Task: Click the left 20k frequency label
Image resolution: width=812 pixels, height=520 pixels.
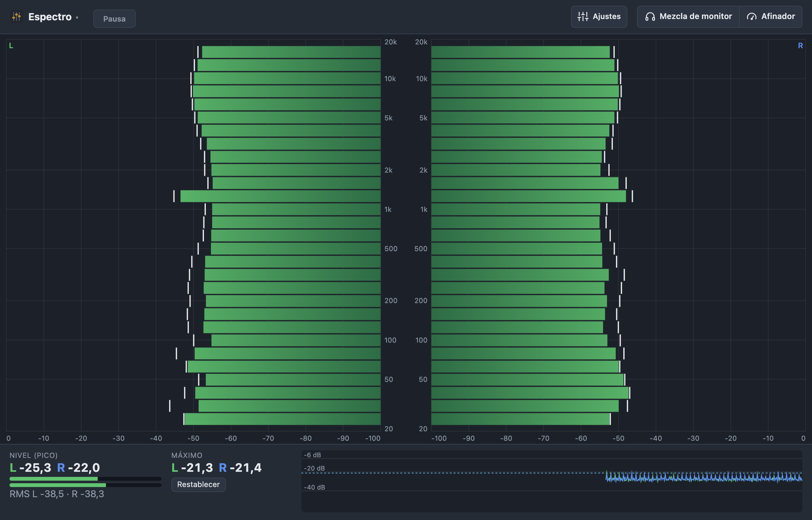Action: point(391,42)
